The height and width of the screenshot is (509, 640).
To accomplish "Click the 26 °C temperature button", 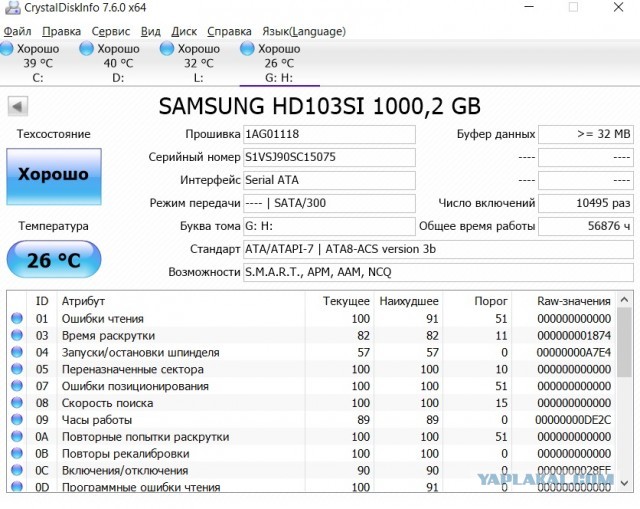I will 54,260.
